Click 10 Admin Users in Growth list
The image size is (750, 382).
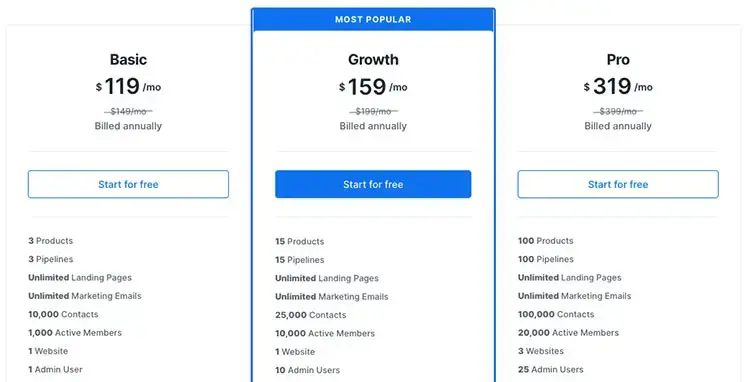(x=308, y=370)
